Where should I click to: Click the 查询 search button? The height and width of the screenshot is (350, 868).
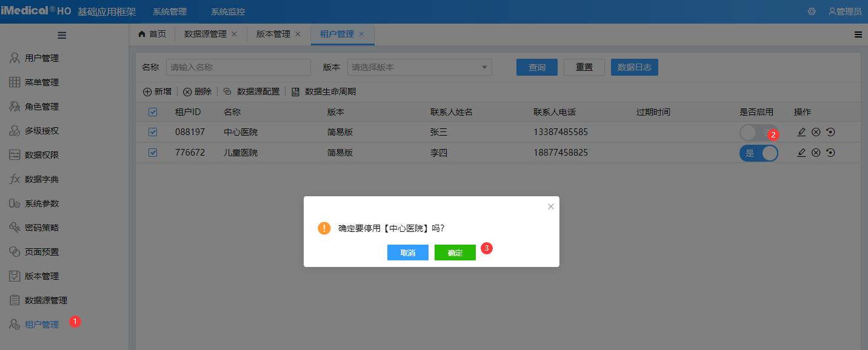(x=536, y=67)
